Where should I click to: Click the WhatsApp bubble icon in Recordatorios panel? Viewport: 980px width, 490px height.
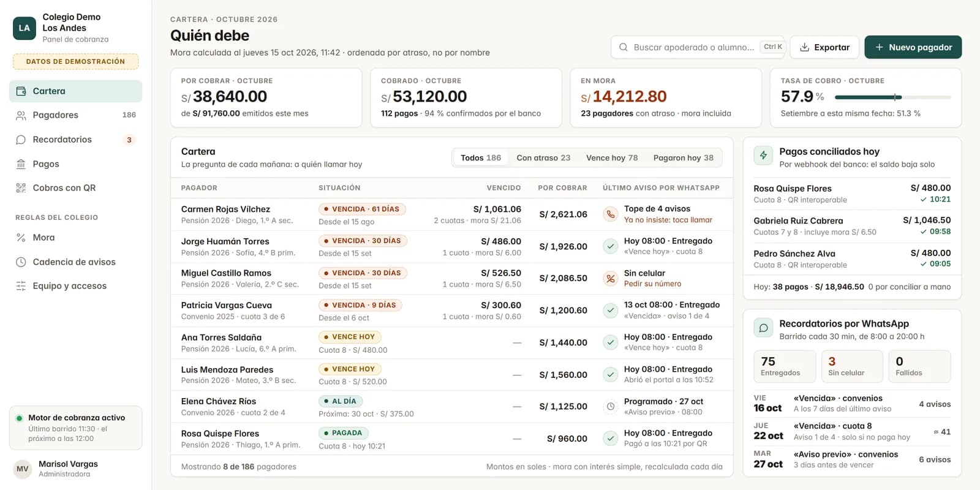(x=763, y=328)
